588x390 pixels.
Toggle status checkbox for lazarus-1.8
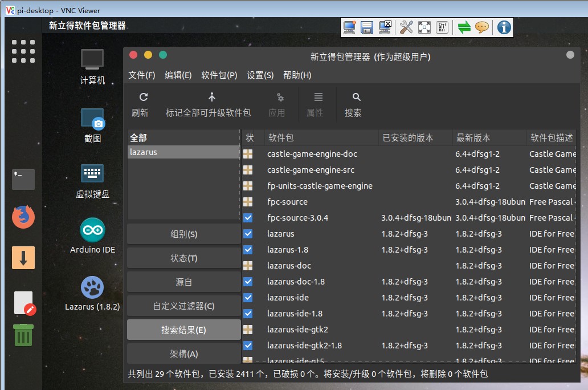coord(248,250)
